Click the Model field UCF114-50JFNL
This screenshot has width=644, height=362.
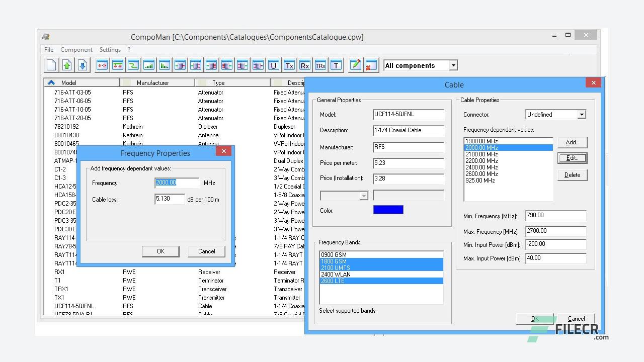(409, 115)
